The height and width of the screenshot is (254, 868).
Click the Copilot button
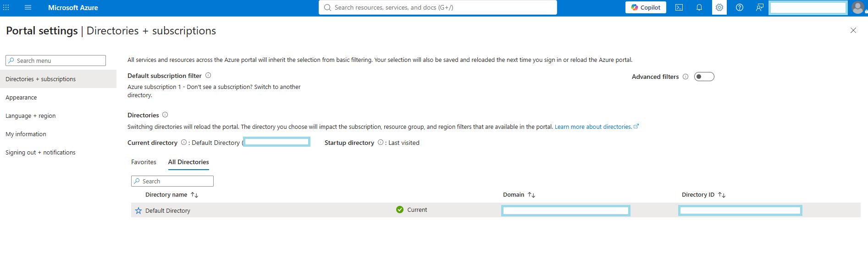646,7
